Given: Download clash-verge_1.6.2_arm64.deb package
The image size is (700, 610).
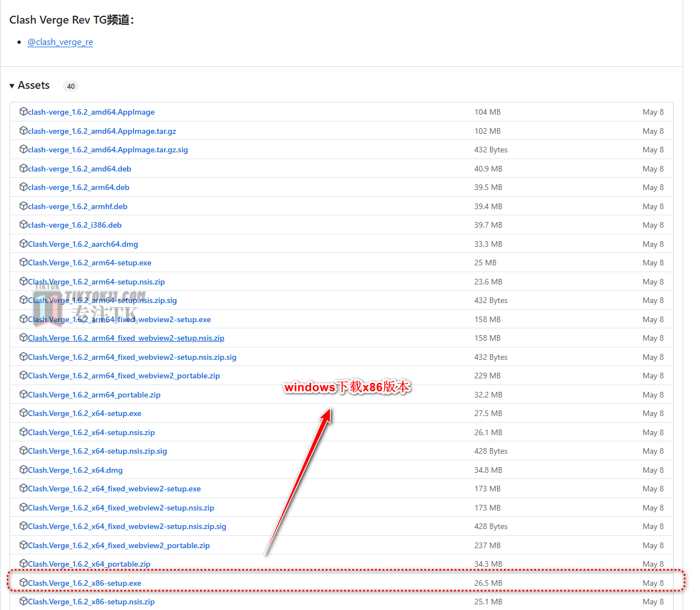Looking at the screenshot, I should 79,188.
